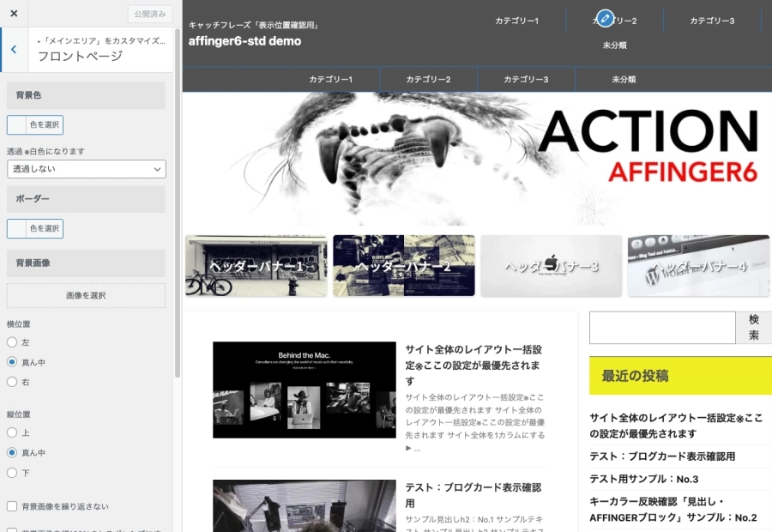The image size is (772, 532).
Task: Select 左 radio for horizontal position
Action: [12, 342]
